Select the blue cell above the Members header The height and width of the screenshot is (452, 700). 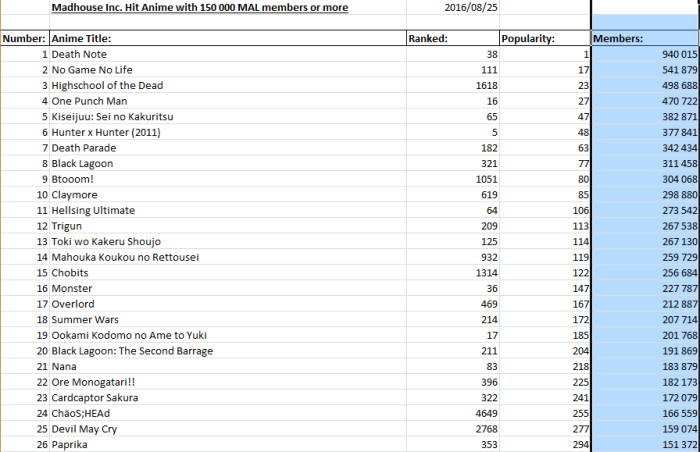coord(646,22)
